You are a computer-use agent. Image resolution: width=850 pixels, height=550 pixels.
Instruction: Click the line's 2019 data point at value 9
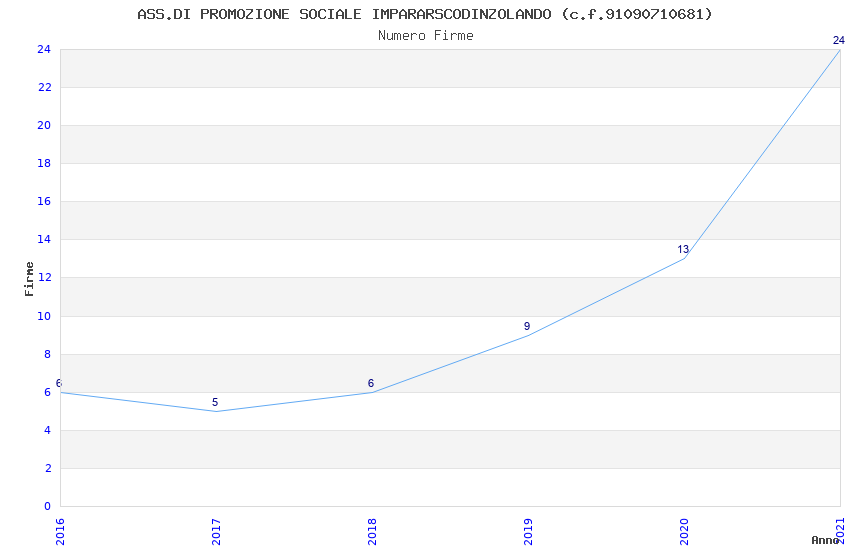pos(528,335)
